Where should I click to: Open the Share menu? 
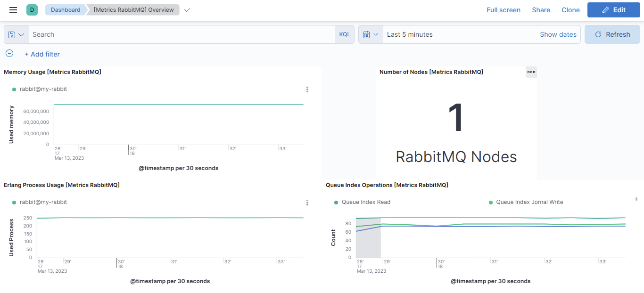pyautogui.click(x=541, y=10)
